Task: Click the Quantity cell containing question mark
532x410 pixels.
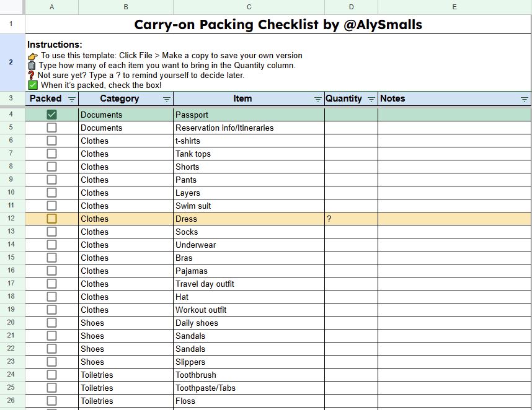Action: [x=351, y=219]
